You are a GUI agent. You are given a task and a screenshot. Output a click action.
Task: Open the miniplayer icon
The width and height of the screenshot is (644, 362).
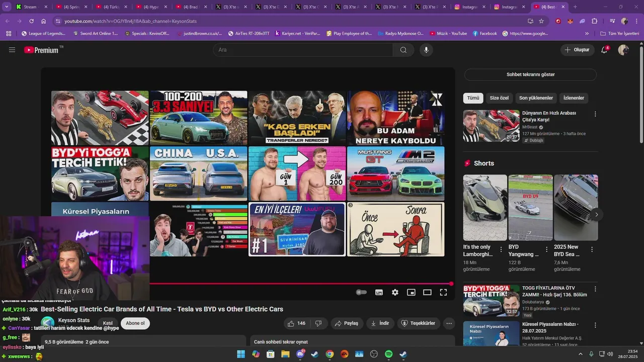click(411, 292)
